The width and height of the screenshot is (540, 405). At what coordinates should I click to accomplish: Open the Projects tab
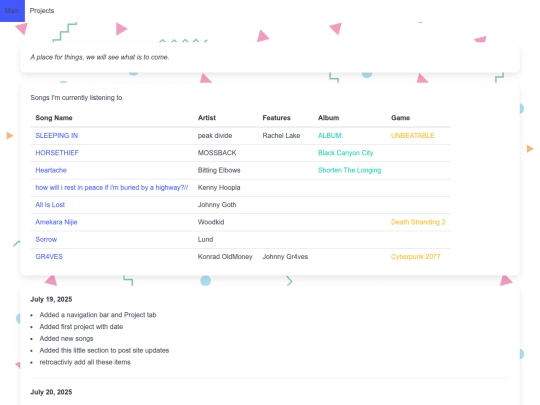click(42, 11)
